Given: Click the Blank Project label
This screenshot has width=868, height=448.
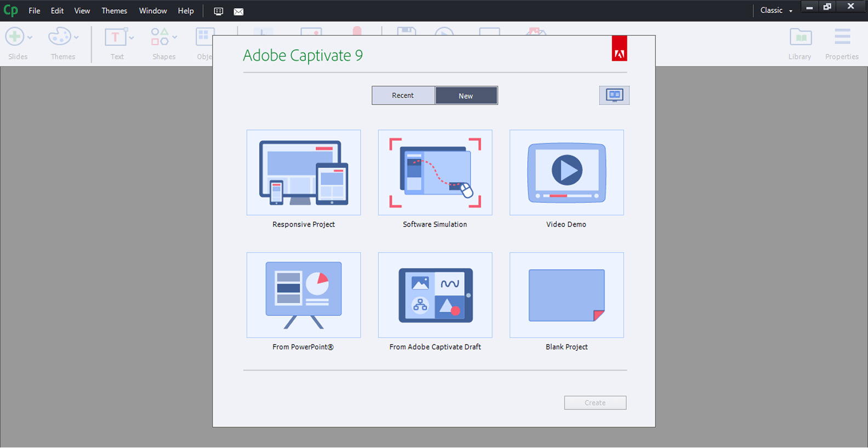Looking at the screenshot, I should (x=567, y=347).
